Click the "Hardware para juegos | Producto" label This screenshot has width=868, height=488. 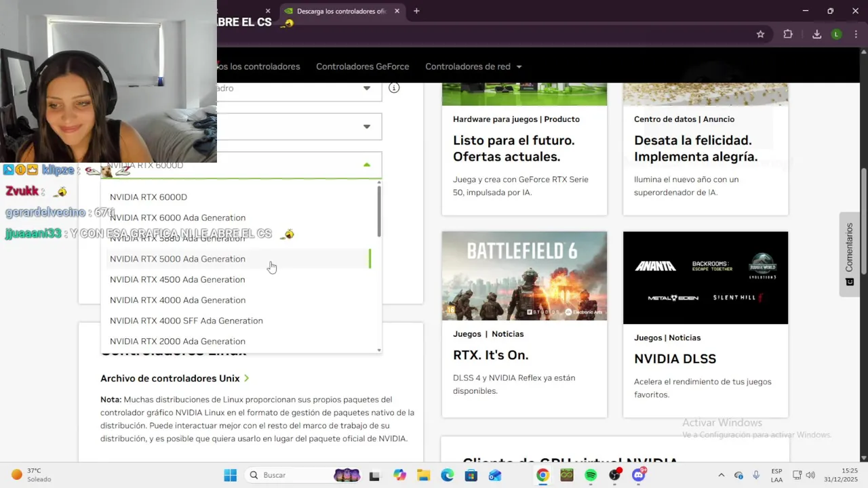click(x=516, y=119)
